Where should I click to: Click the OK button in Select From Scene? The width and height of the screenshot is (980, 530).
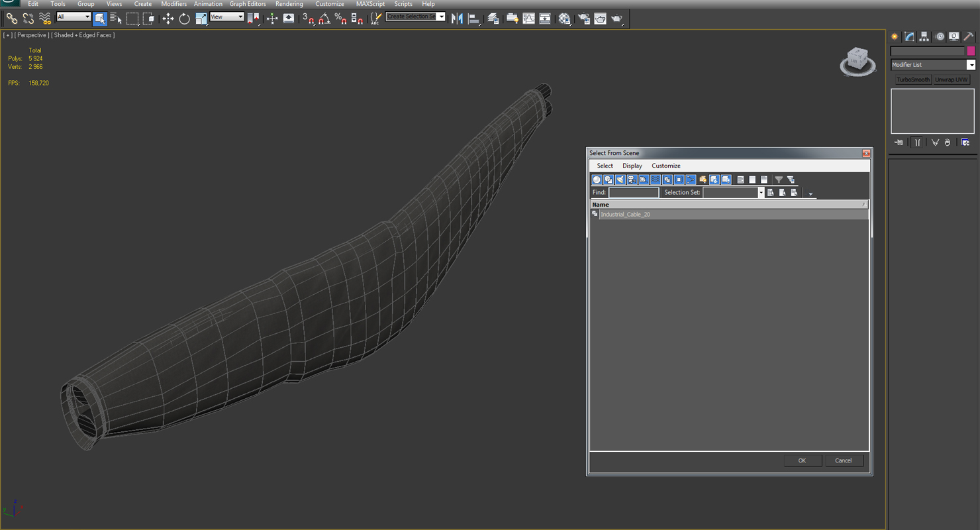pos(802,460)
